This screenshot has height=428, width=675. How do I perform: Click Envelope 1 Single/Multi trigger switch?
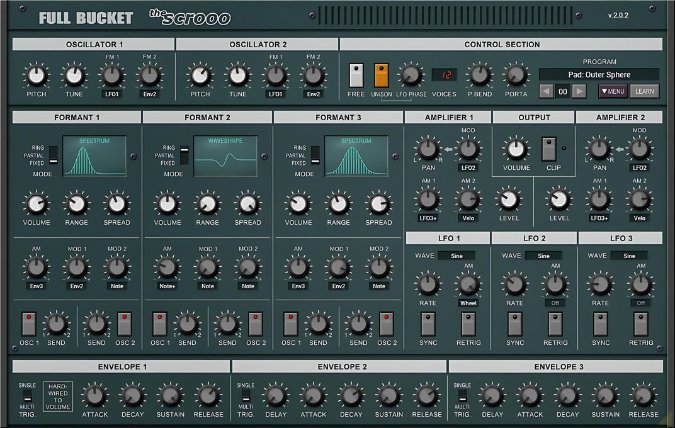[x=27, y=396]
